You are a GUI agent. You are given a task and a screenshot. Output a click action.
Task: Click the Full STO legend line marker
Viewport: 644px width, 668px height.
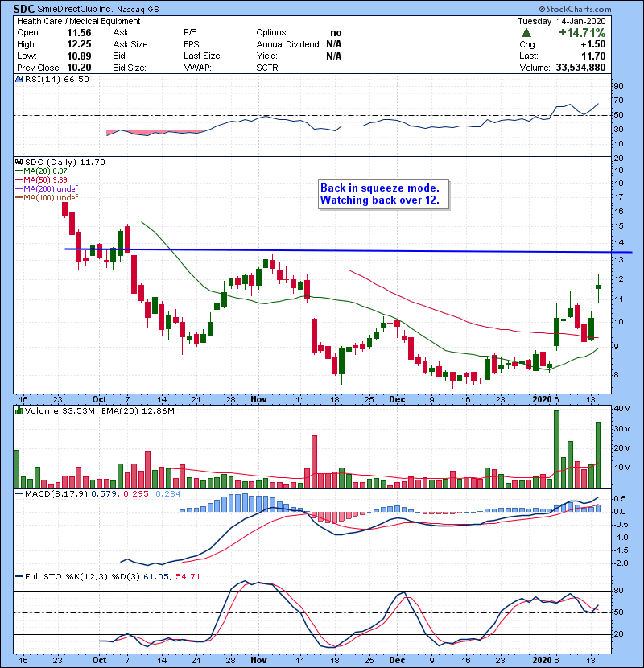19,576
